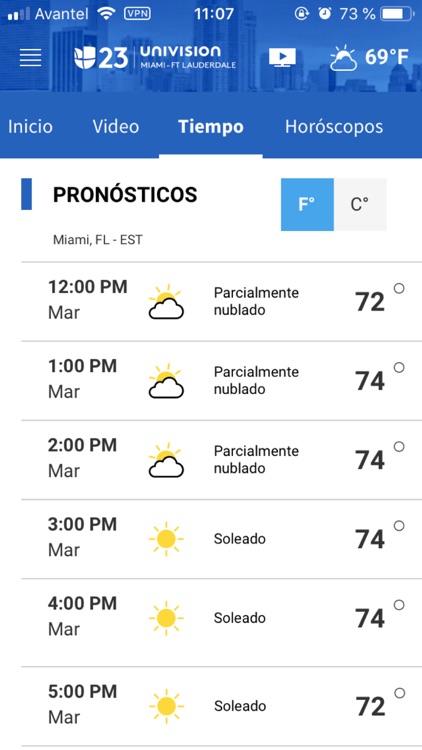Tap the partly cloudy icon at 12:00 PM

[x=166, y=302]
